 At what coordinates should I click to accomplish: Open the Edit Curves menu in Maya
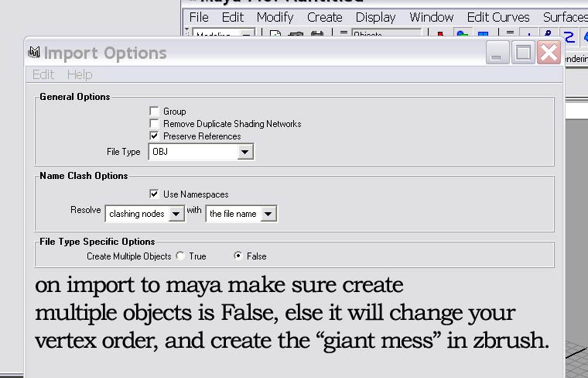tap(498, 17)
